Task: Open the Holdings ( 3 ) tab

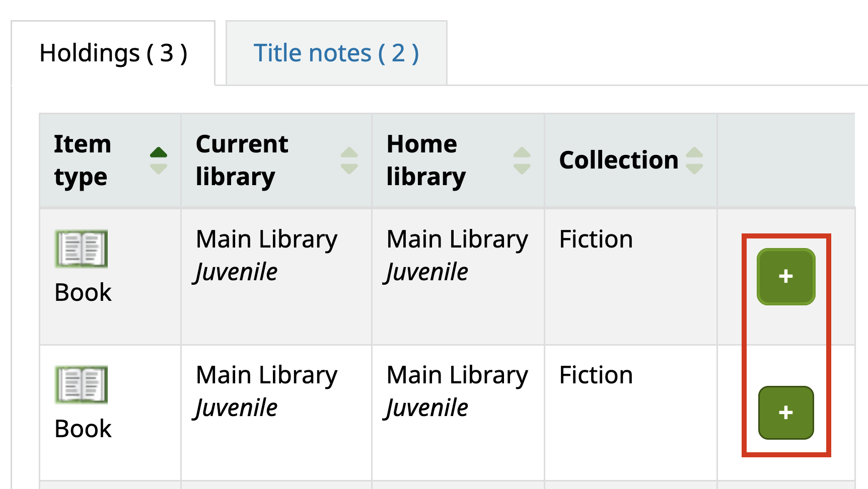Action: coord(113,53)
